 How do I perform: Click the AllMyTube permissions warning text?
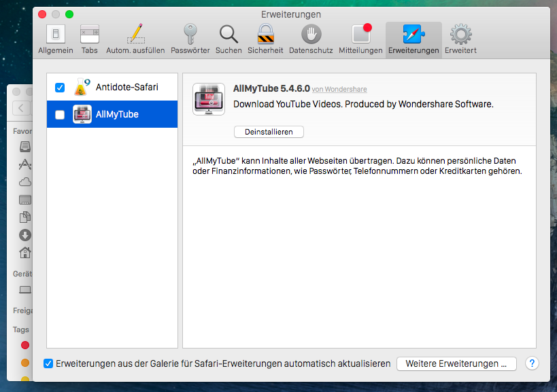[x=357, y=166]
